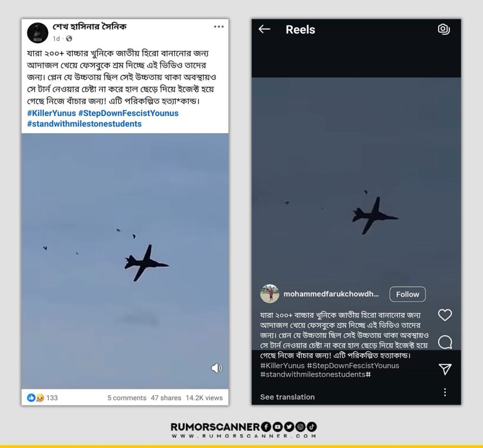Open the three-dot menu on Facebook post
The image size is (483, 448).
[x=219, y=27]
